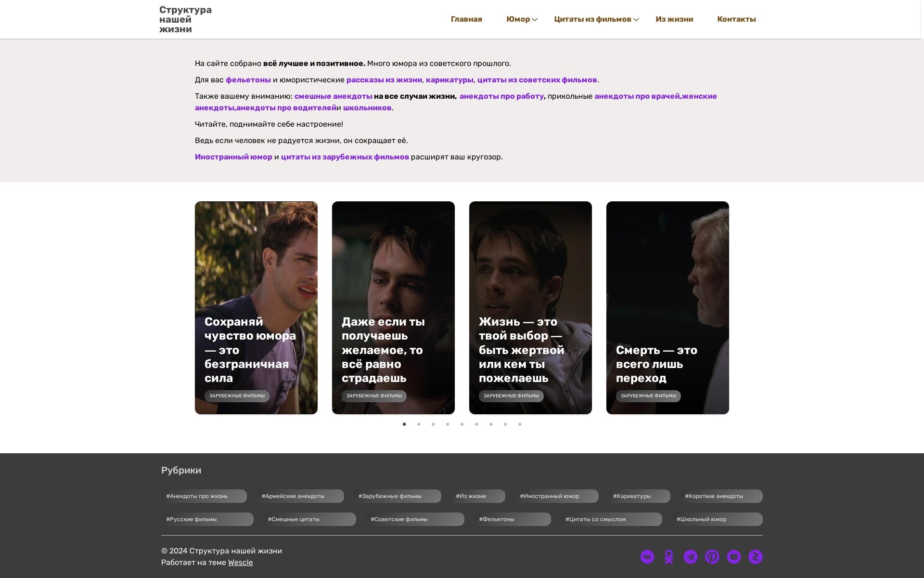
Task: Open the Цитаты из фильмов menu item
Action: click(592, 19)
